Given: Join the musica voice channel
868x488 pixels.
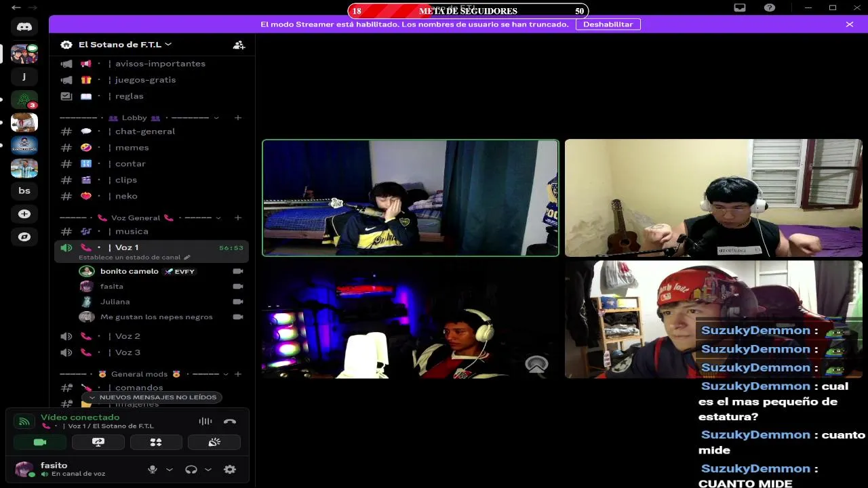Looking at the screenshot, I should click(x=151, y=232).
